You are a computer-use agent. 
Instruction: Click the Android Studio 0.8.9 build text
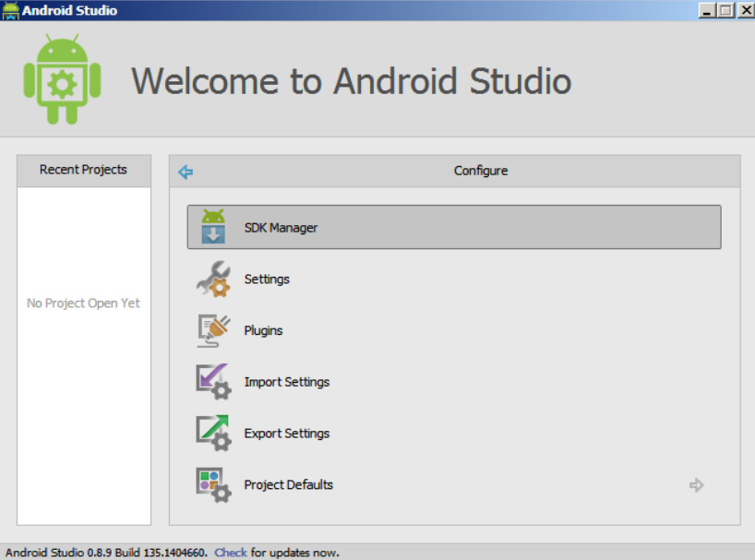point(106,553)
